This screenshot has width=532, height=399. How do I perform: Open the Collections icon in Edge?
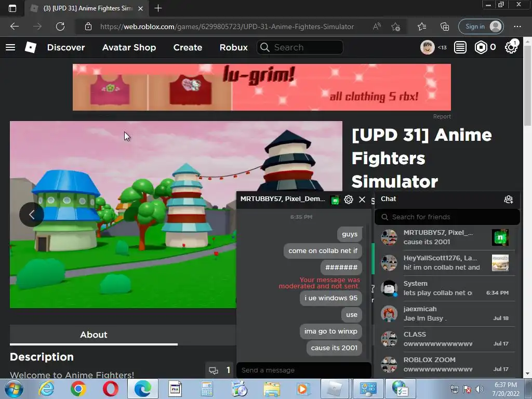445,26
